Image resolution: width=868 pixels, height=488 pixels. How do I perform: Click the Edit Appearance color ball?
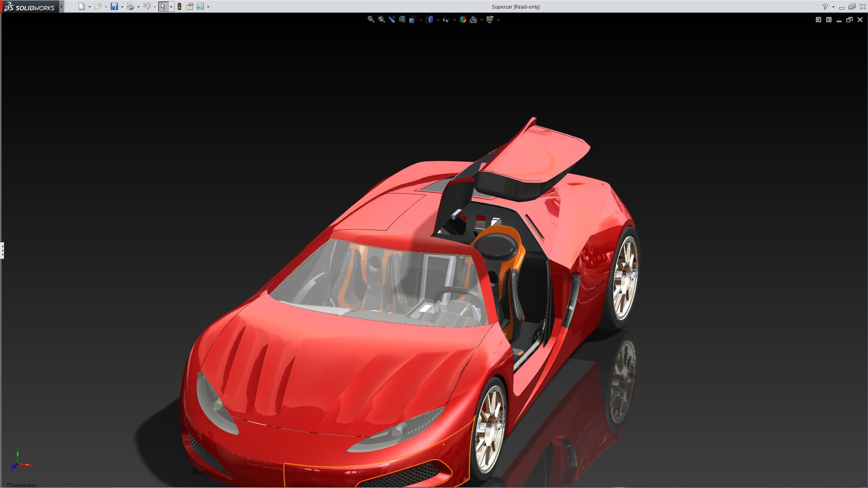462,19
